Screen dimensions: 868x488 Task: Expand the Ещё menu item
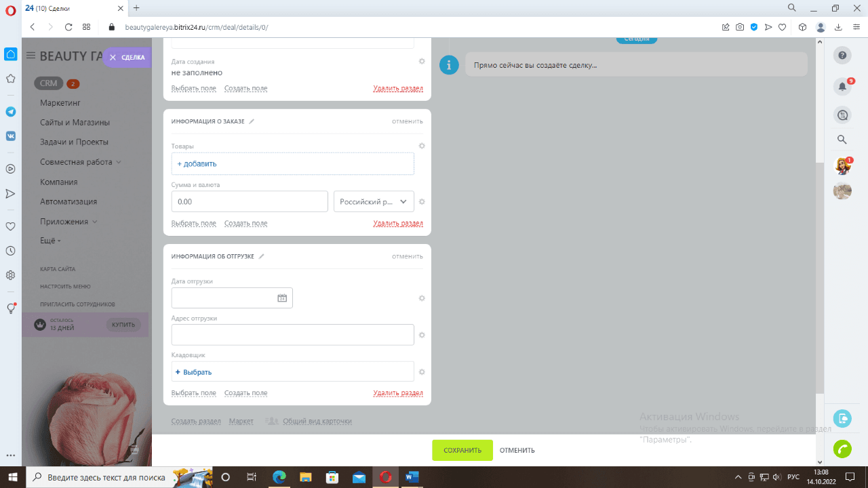click(50, 241)
